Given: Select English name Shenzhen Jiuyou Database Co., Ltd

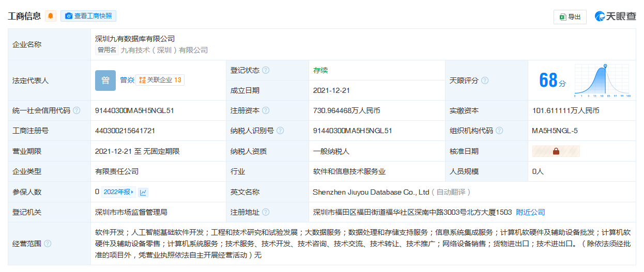Looking at the screenshot, I should [x=371, y=192].
